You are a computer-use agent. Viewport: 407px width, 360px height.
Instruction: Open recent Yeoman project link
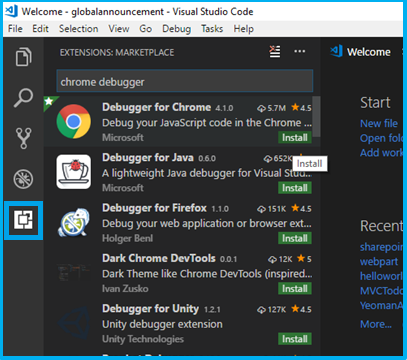coord(381,305)
